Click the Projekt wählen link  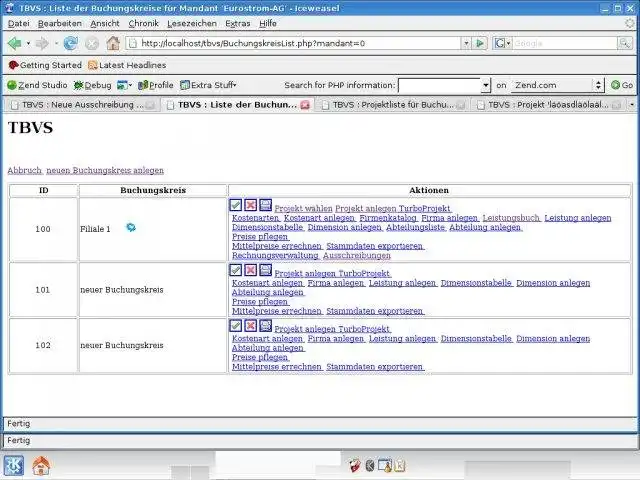pos(303,208)
